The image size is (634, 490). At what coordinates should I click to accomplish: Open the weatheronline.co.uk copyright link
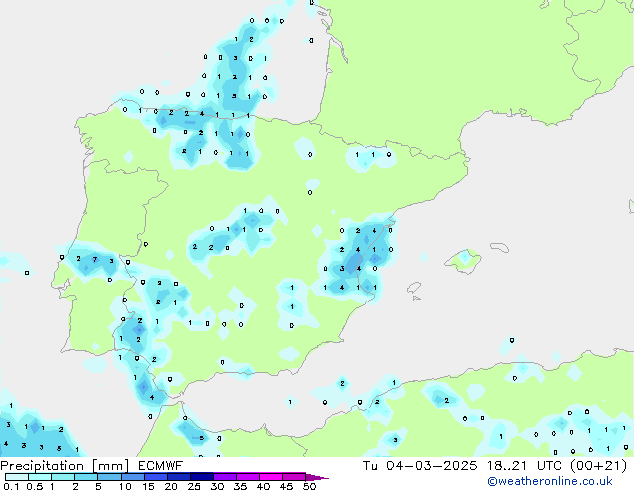pos(550,481)
